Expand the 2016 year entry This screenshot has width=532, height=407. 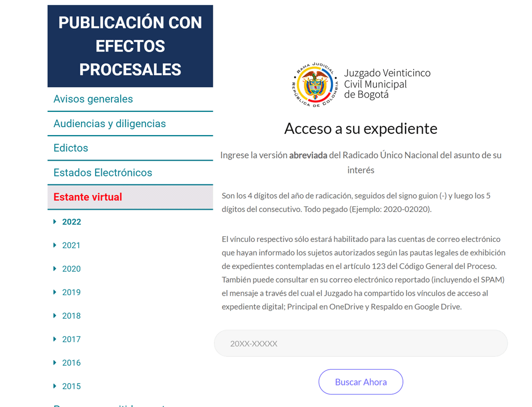click(71, 362)
